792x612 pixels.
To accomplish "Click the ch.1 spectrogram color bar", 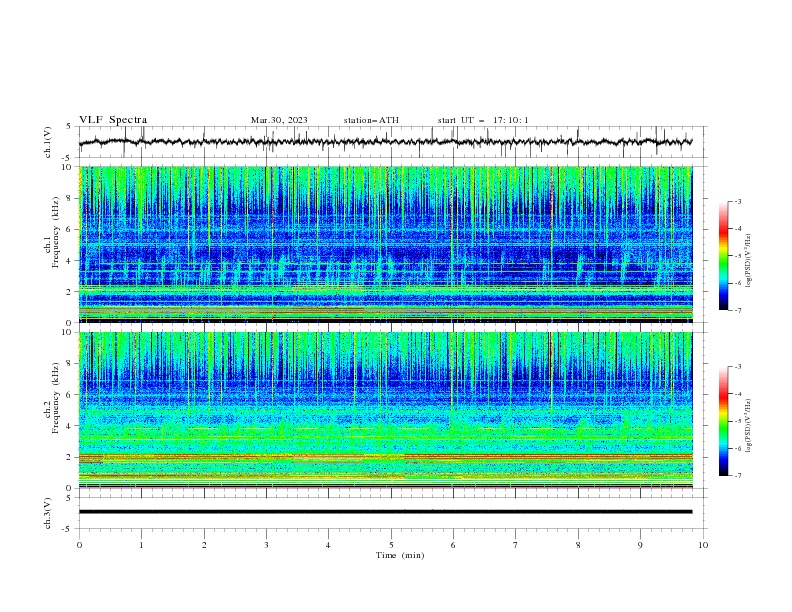I will click(723, 256).
